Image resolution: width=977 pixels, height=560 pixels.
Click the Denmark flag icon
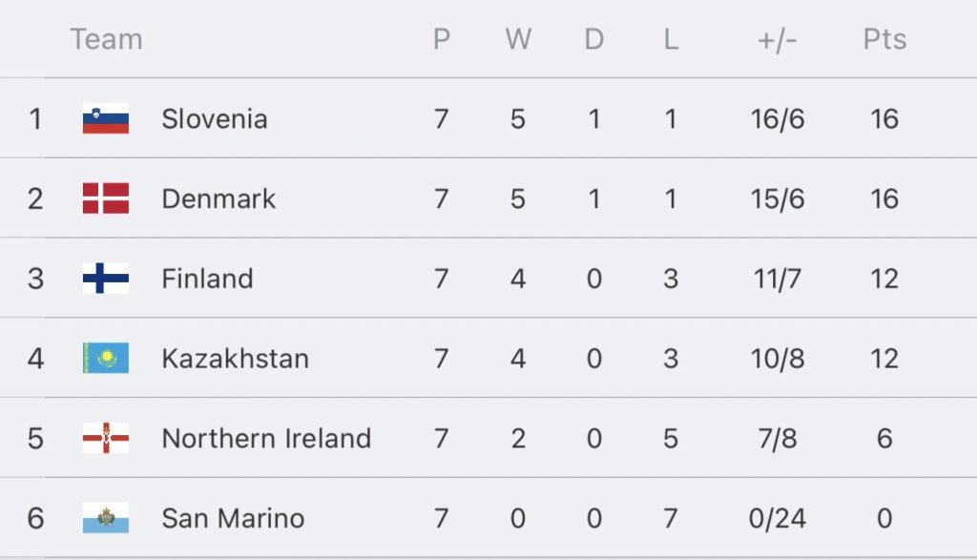(x=106, y=198)
